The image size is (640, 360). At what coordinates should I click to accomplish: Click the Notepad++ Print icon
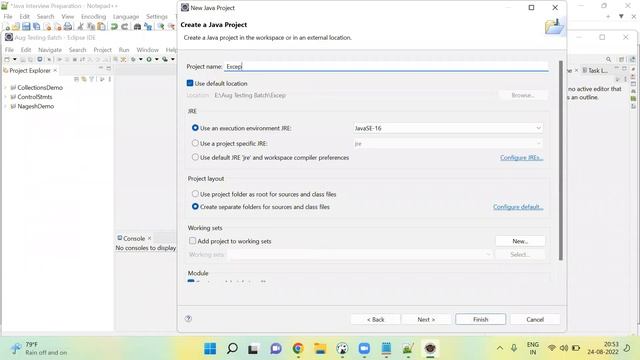(x=68, y=27)
